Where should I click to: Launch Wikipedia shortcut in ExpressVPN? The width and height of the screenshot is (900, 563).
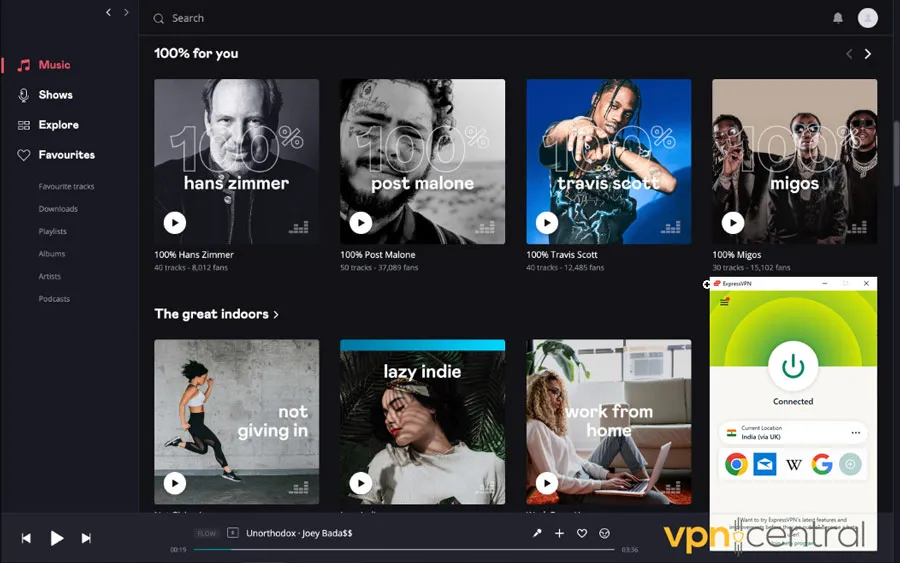pos(793,464)
